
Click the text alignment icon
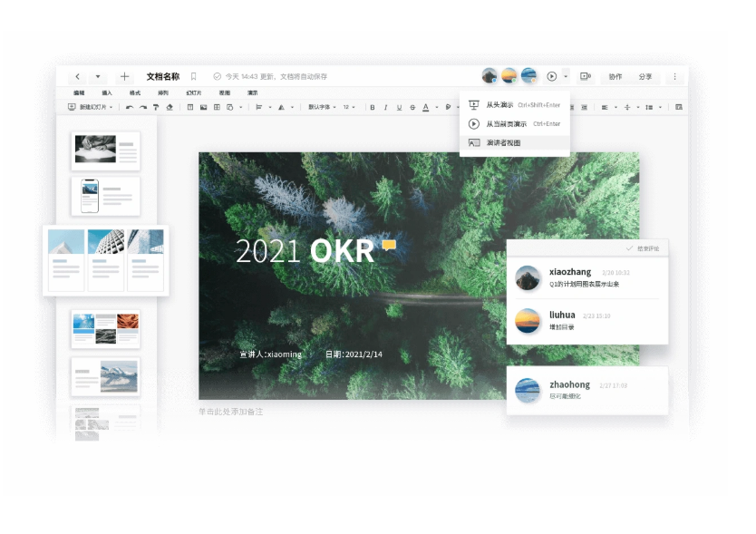(605, 107)
